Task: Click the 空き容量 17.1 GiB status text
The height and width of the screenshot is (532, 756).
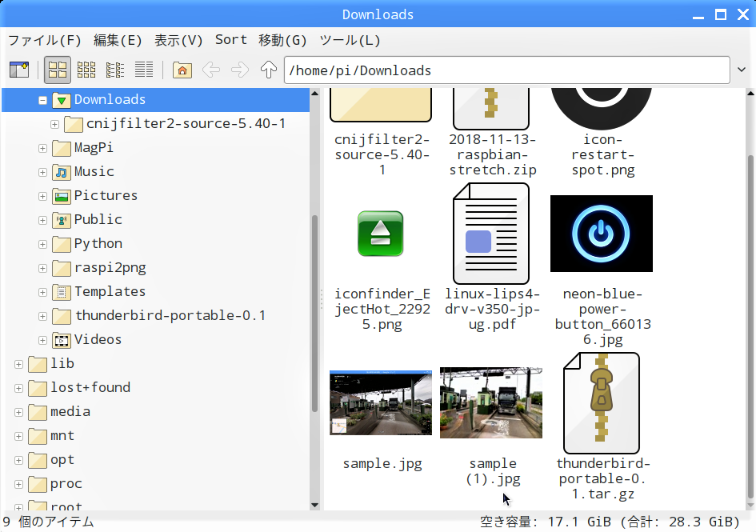Action: [610, 522]
